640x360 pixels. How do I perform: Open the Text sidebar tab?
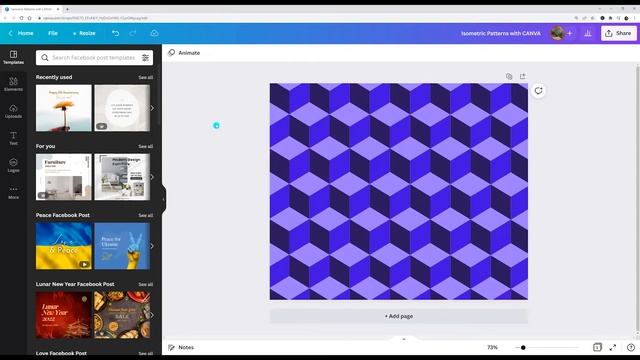13,138
